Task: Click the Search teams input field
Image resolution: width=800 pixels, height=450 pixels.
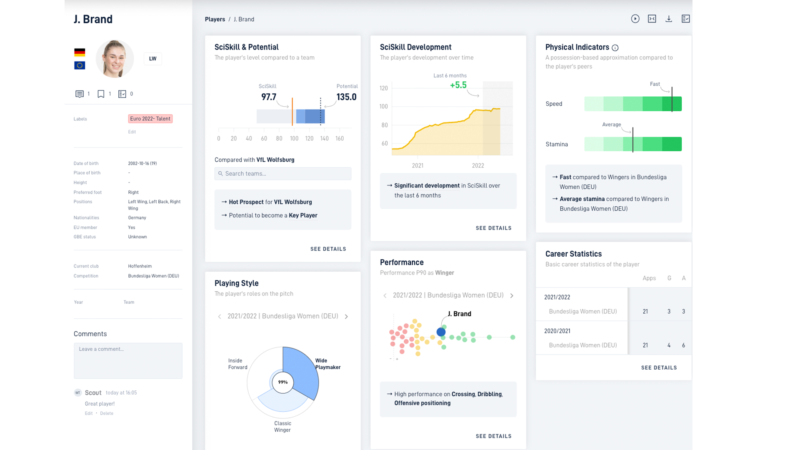Action: 283,173
